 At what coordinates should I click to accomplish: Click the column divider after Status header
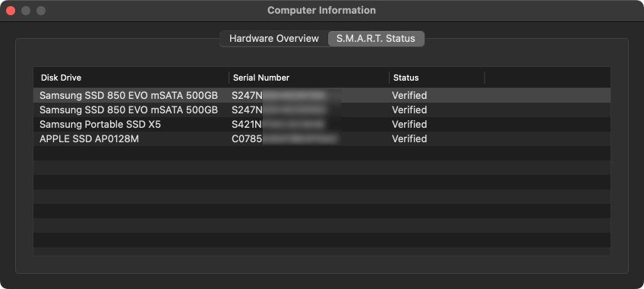(485, 78)
